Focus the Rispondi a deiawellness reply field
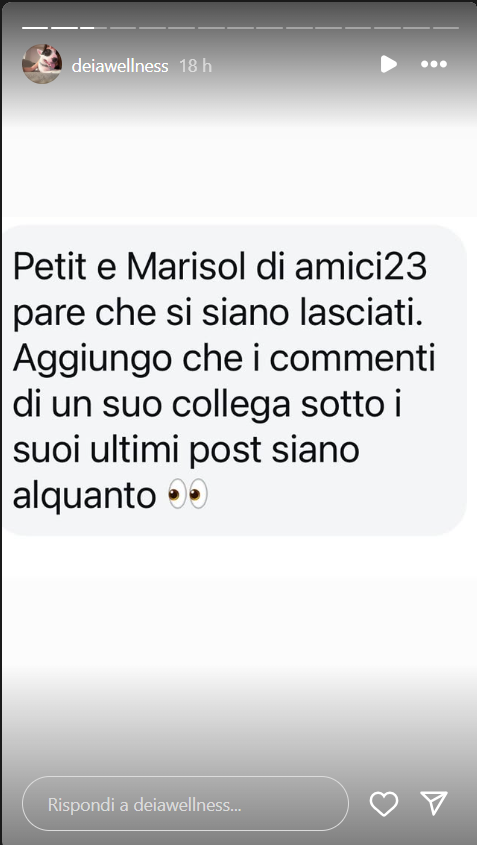The width and height of the screenshot is (477, 845). tap(185, 804)
